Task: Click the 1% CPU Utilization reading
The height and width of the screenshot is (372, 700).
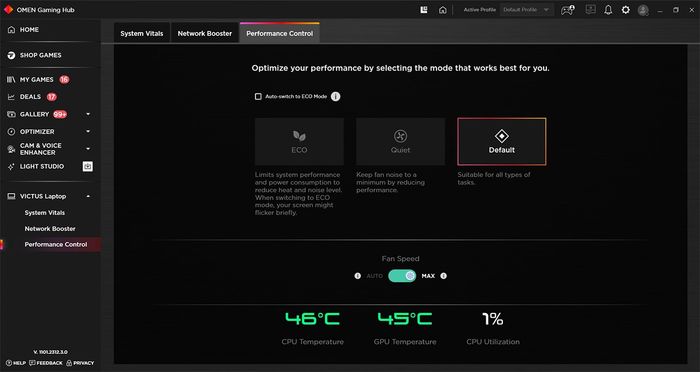Action: (493, 319)
